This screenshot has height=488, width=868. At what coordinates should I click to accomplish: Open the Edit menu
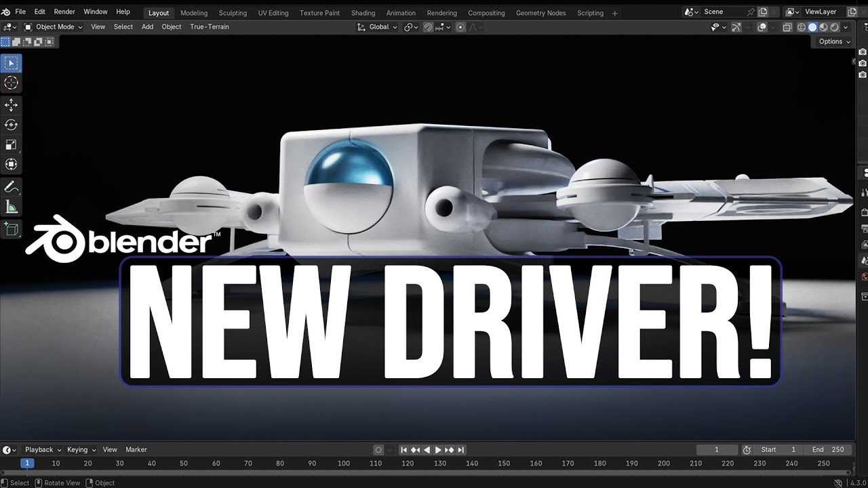click(x=40, y=12)
